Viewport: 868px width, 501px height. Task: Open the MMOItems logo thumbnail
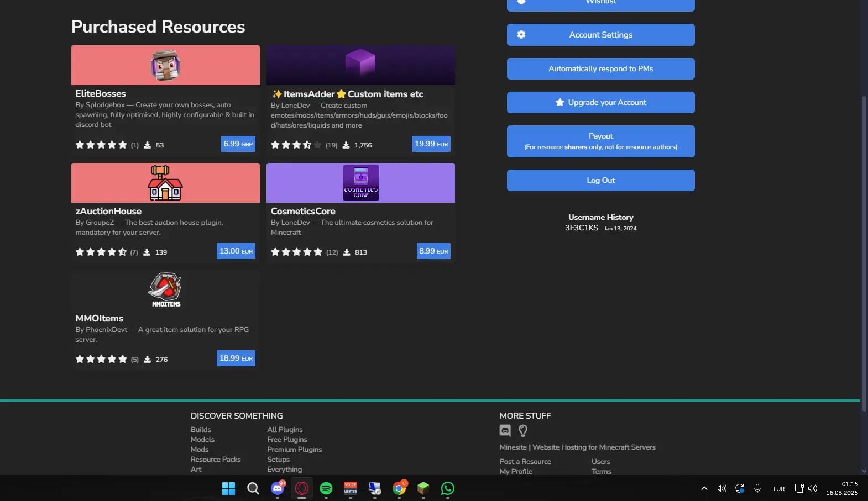click(165, 290)
